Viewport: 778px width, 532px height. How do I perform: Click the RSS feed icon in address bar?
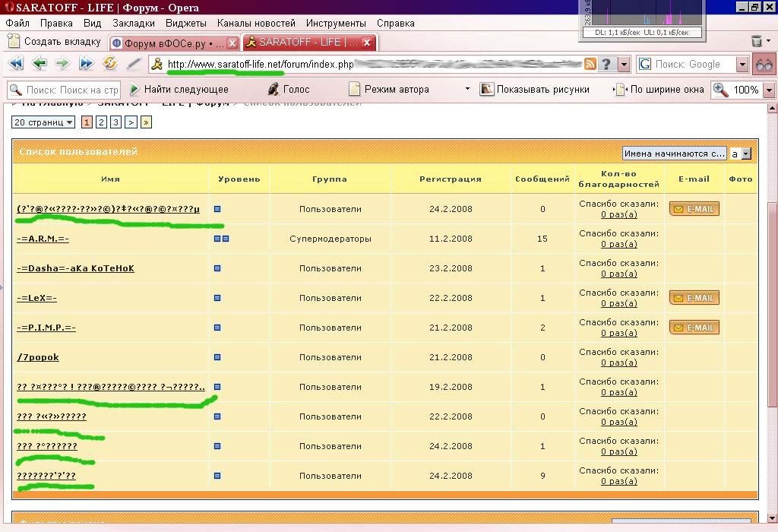tap(590, 65)
